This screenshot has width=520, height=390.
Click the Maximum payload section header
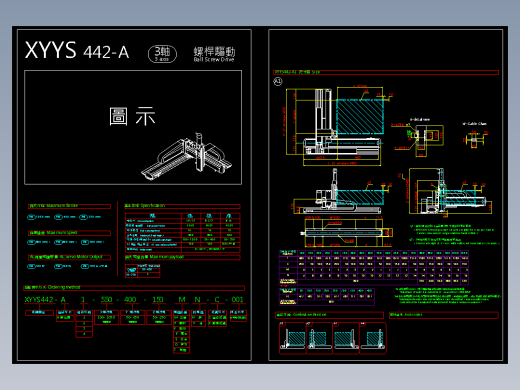pyautogui.click(x=182, y=257)
